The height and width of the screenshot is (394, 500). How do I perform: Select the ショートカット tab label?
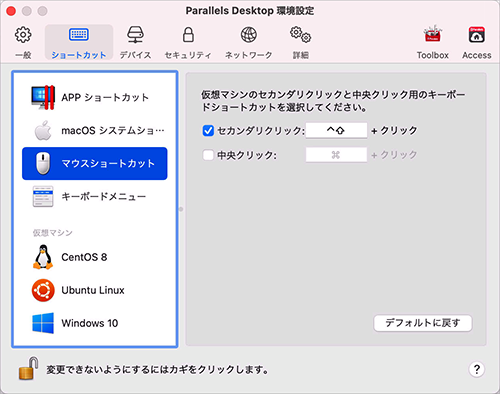coord(79,55)
